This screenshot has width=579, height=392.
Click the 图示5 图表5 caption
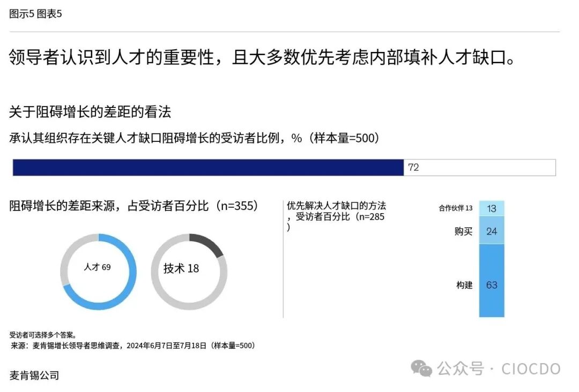(x=35, y=14)
